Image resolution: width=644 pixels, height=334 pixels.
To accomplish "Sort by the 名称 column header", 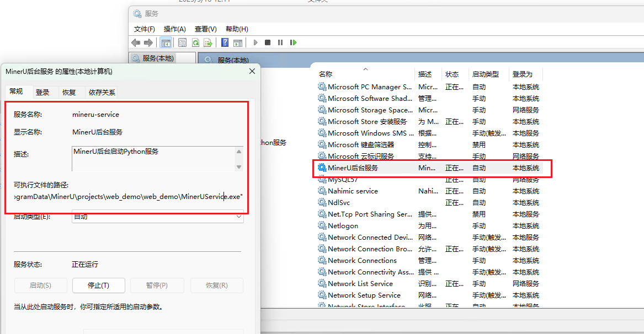I will (366, 74).
